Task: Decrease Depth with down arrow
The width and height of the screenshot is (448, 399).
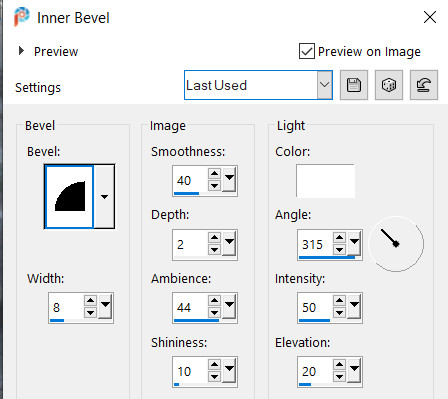Action: pyautogui.click(x=214, y=250)
